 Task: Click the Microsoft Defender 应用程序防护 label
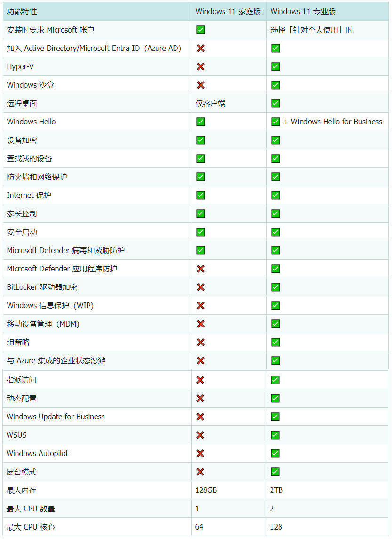pos(62,269)
